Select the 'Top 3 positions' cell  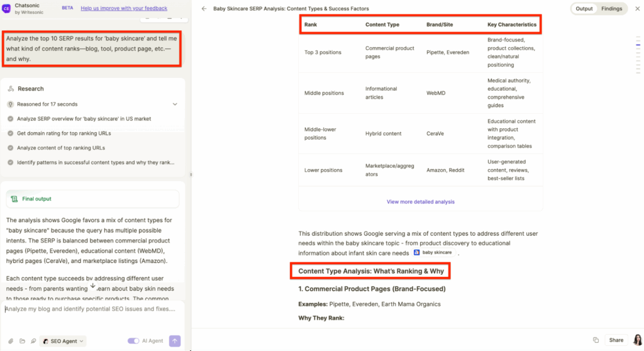coord(323,53)
